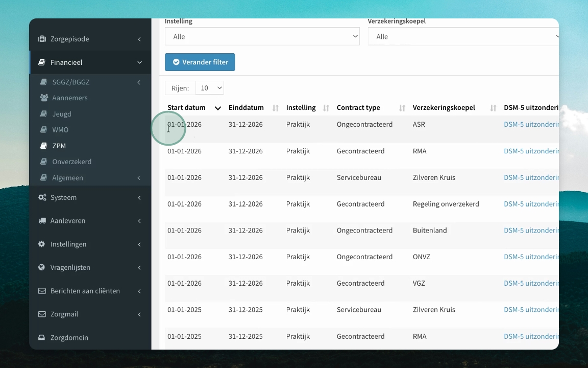Image resolution: width=588 pixels, height=368 pixels.
Task: Click the Onverzekerd book icon
Action: tap(43, 162)
